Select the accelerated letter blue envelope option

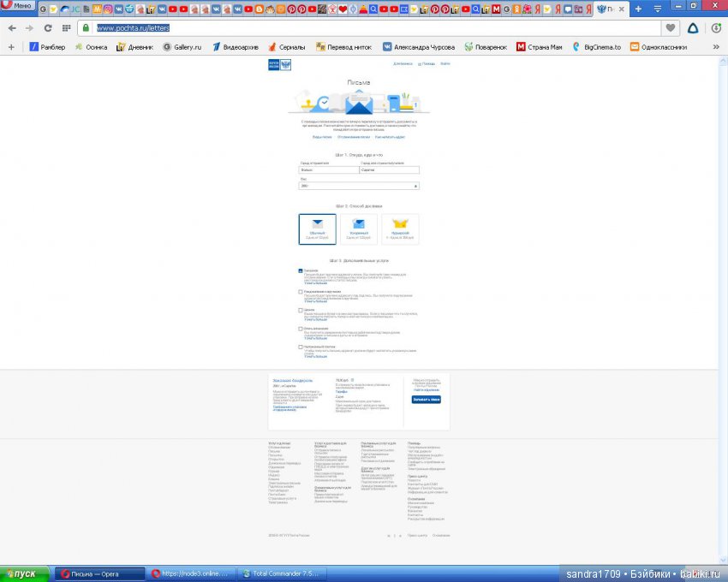tap(359, 229)
